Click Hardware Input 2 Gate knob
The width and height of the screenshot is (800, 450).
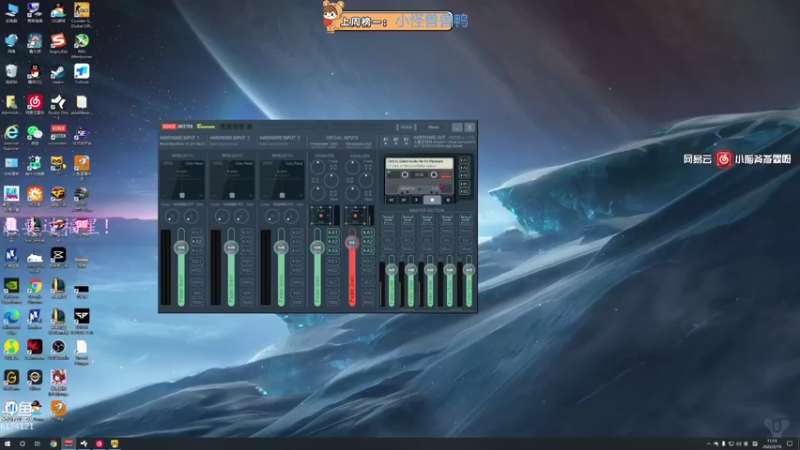pyautogui.click(x=241, y=217)
